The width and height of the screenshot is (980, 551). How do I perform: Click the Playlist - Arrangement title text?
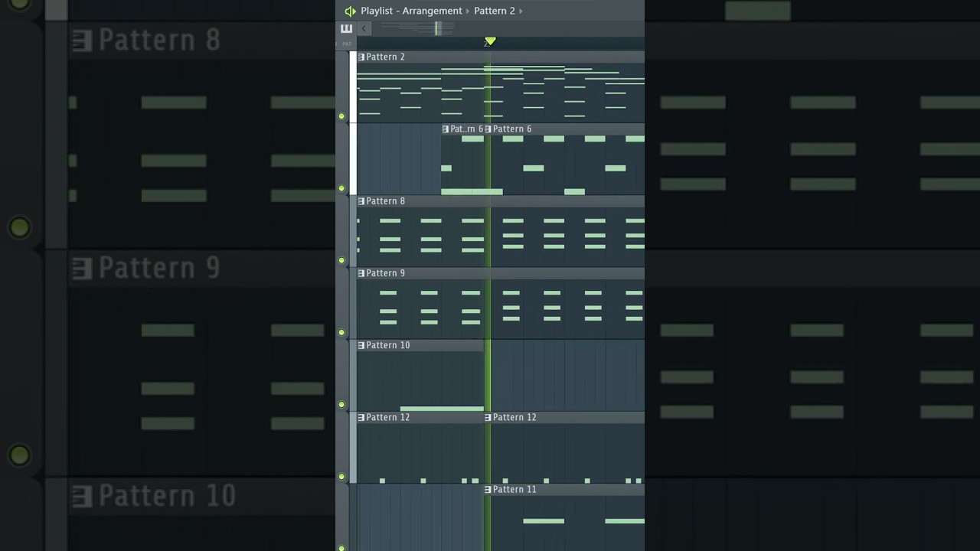coord(411,11)
